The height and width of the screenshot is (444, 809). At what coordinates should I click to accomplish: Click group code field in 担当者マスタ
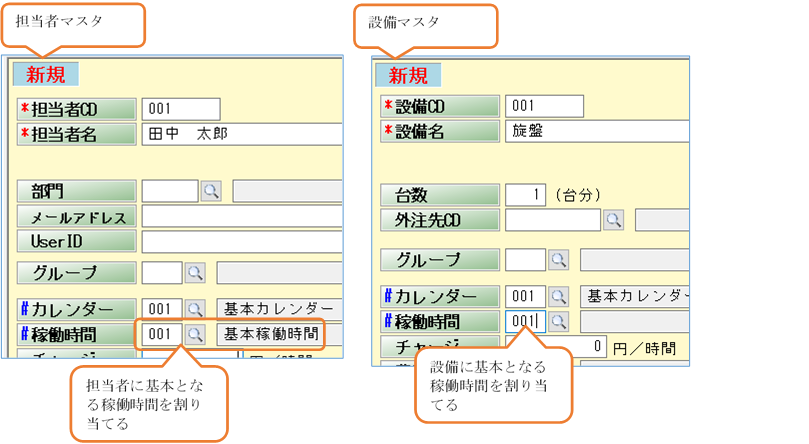coord(162,273)
